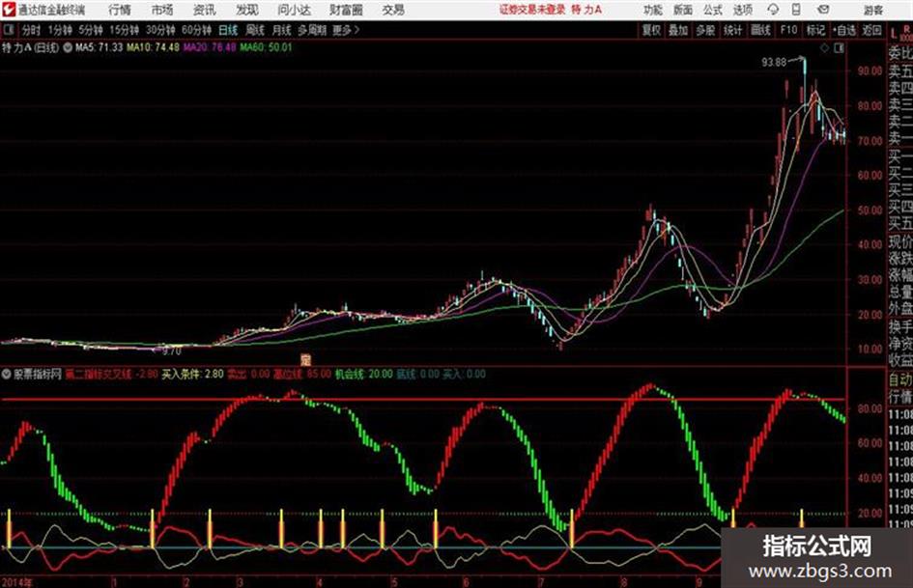Click the orange marker below the chart
Screen dimensions: 913x588
tap(305, 359)
